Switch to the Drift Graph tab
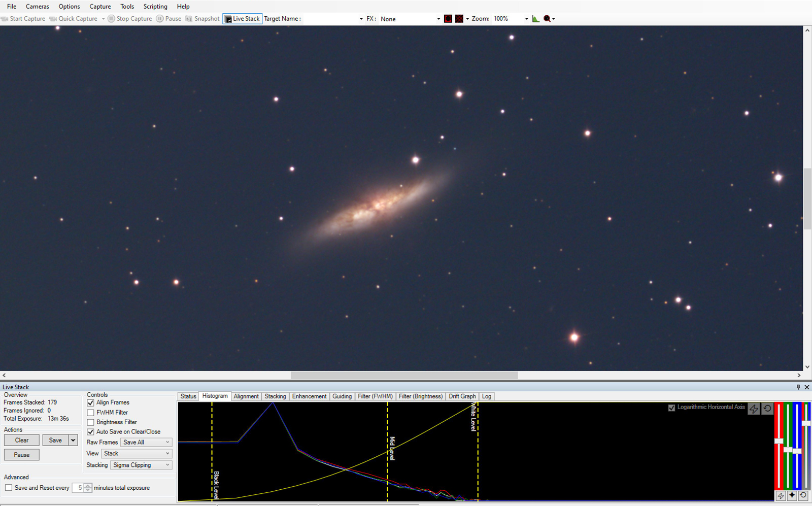The height and width of the screenshot is (506, 812). point(462,396)
